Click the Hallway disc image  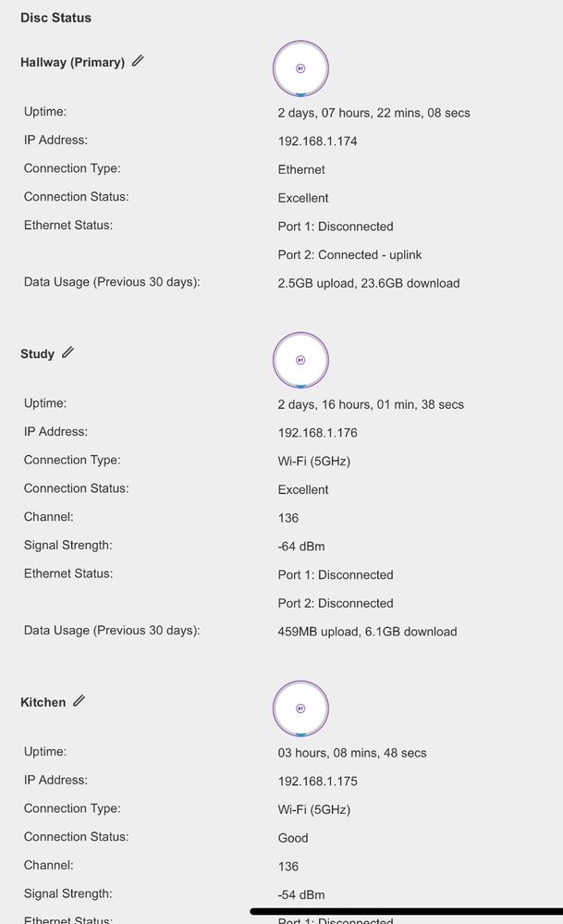(x=300, y=68)
